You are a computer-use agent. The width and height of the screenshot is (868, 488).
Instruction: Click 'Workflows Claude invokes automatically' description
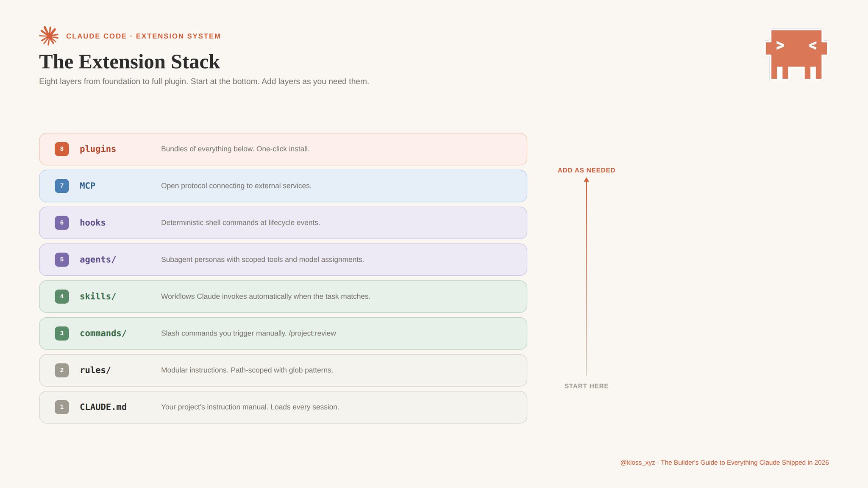[x=266, y=297]
